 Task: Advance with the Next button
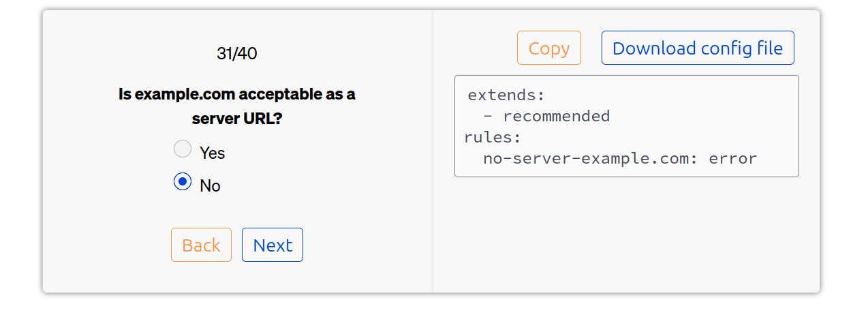click(x=273, y=245)
